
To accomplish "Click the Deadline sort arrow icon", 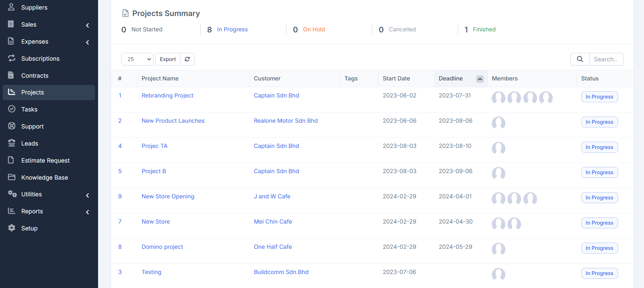I will (480, 79).
